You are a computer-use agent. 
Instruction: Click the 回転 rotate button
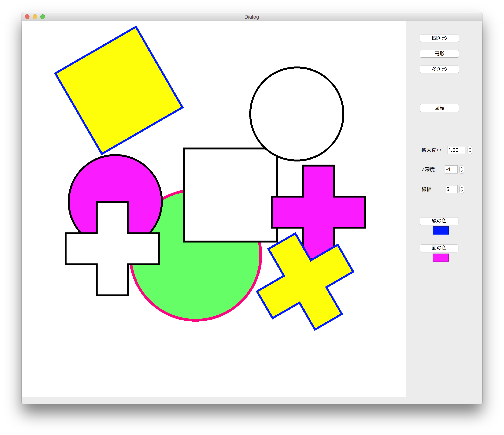point(439,108)
